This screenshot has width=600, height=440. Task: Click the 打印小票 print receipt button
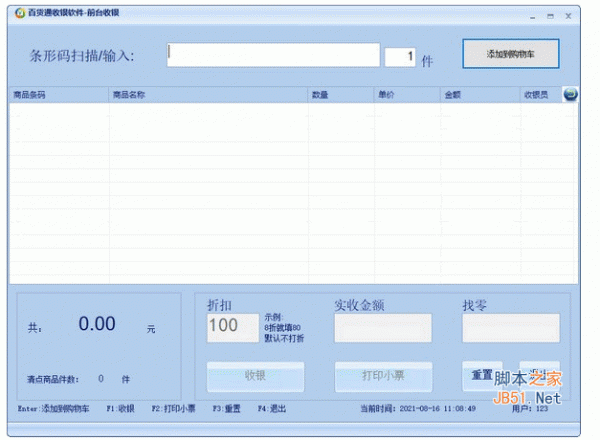[x=383, y=376]
